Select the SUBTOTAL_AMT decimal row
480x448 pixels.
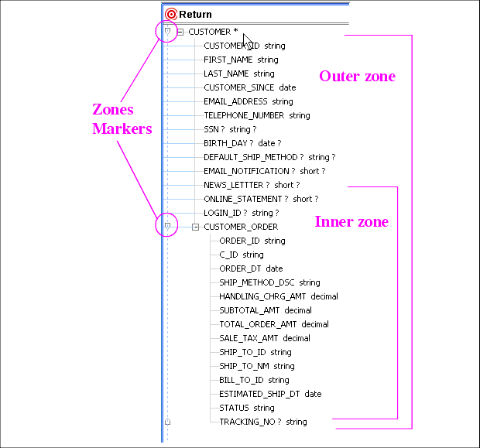pyautogui.click(x=266, y=310)
